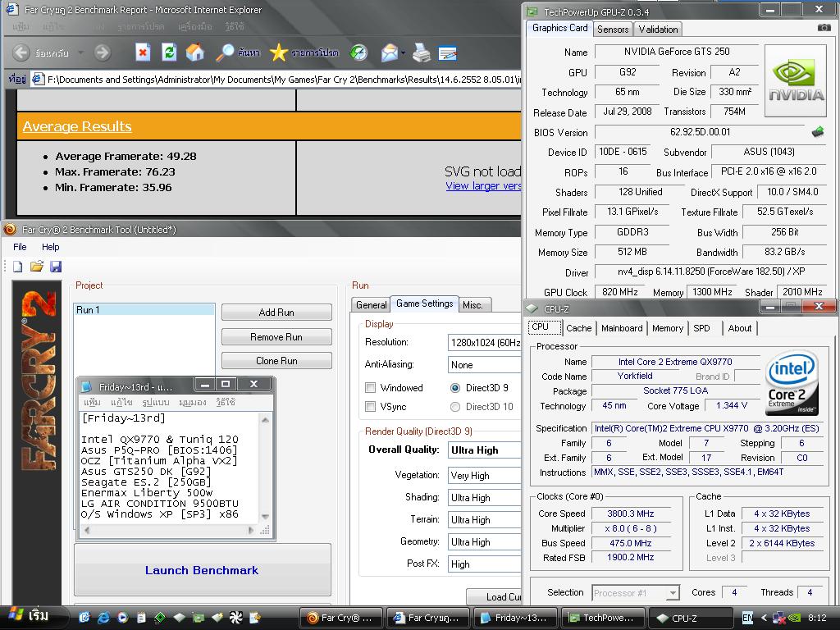This screenshot has width=840, height=630.
Task: Click the BIOS save chip icon in GPU-Z
Action: (818, 132)
